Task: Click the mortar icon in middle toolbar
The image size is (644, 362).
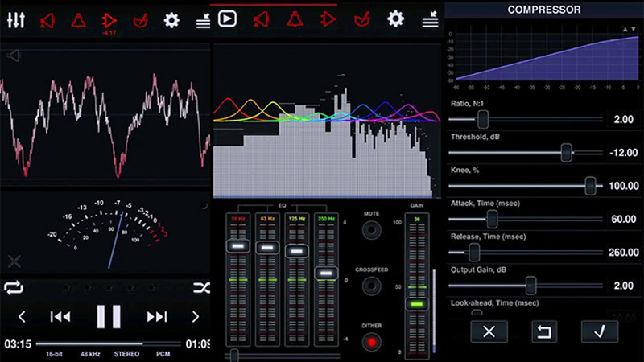Action: pyautogui.click(x=360, y=19)
